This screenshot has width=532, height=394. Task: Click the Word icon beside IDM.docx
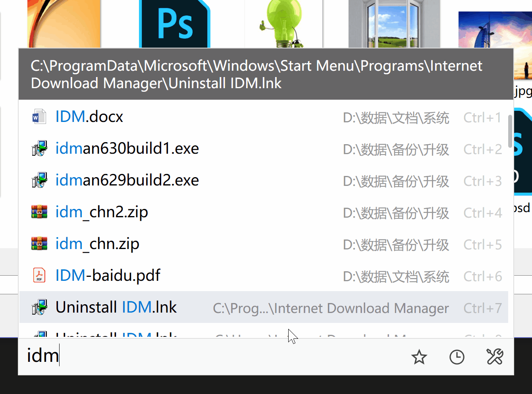39,117
